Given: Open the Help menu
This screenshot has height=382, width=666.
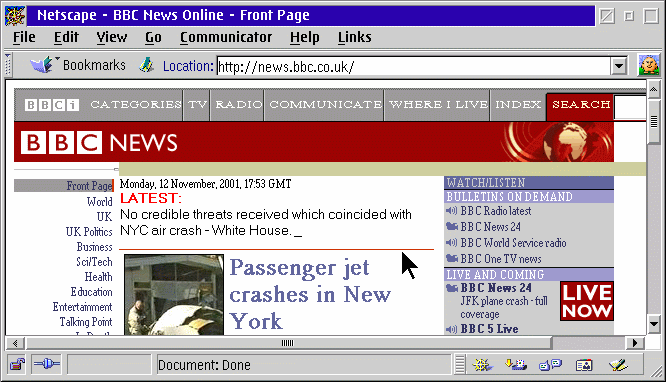Looking at the screenshot, I should point(305,37).
